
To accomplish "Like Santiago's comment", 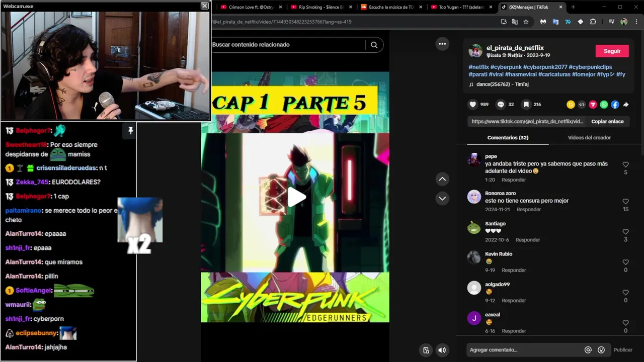I will 625,232.
